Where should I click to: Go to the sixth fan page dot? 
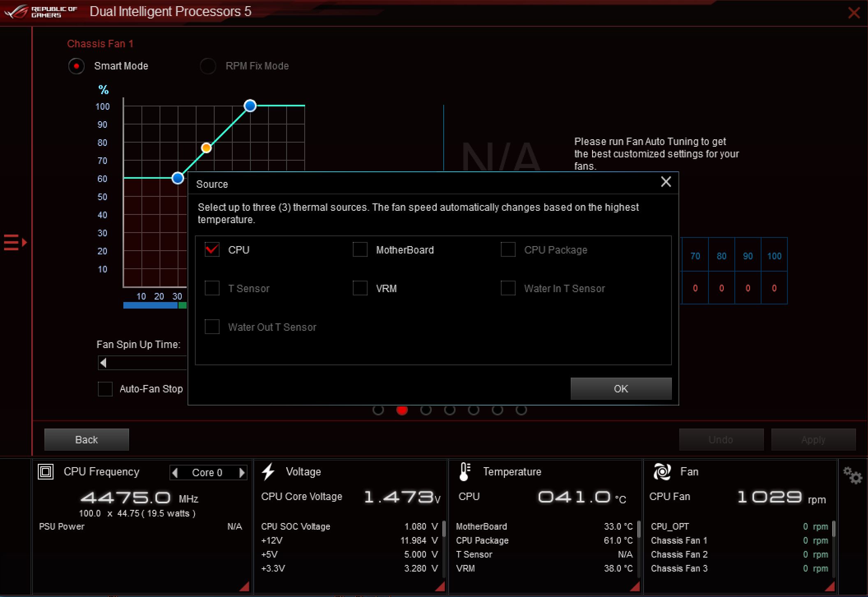(x=498, y=410)
